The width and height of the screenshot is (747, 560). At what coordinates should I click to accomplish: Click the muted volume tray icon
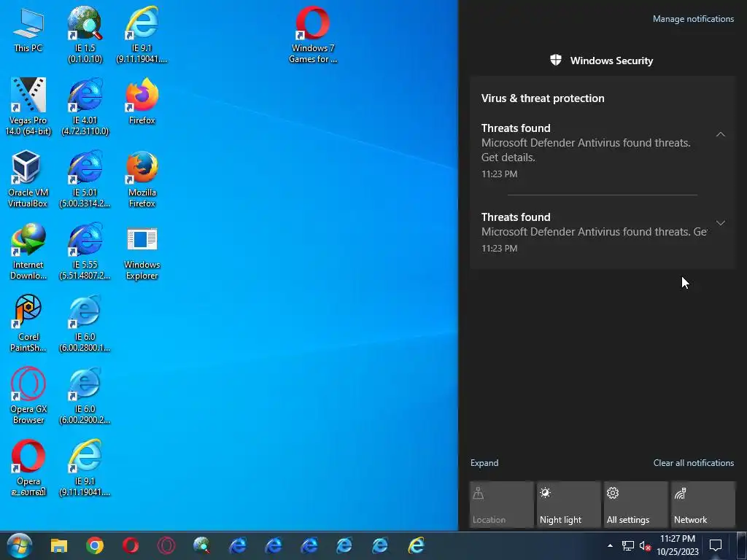tap(645, 545)
